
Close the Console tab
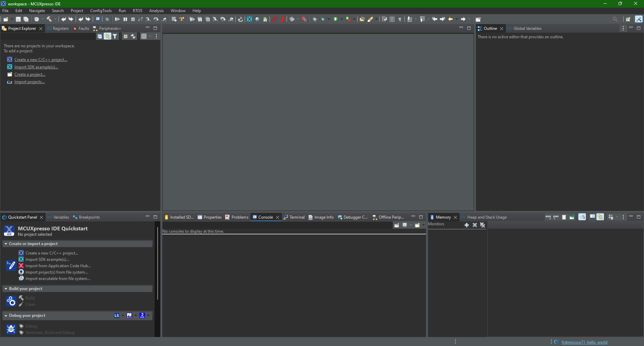tap(277, 217)
